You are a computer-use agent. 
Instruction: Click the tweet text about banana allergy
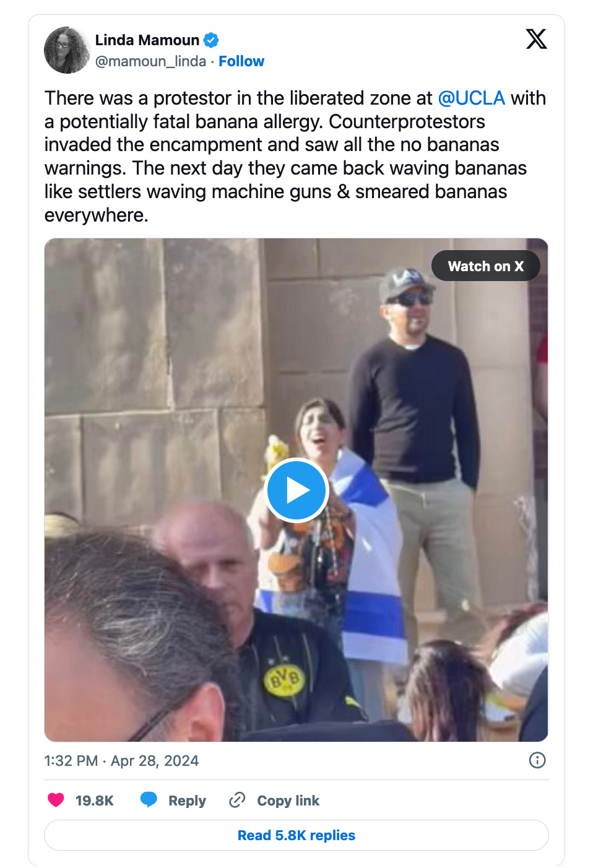click(x=295, y=157)
